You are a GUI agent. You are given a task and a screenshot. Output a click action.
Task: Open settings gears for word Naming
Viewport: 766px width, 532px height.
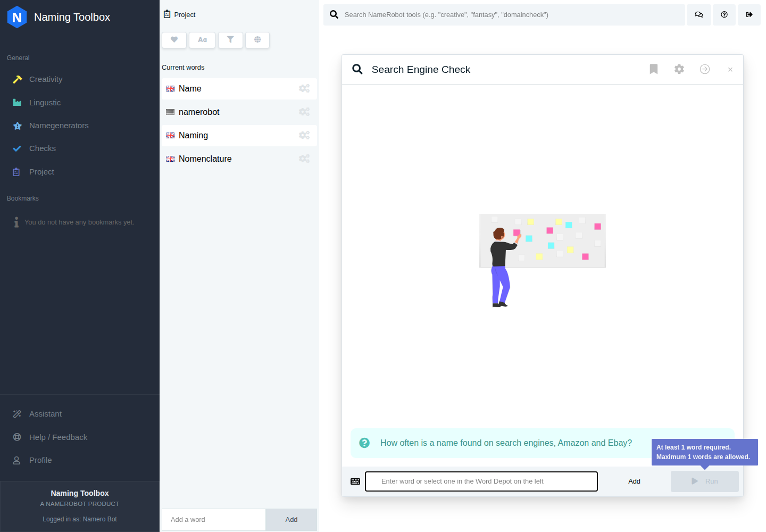tap(304, 135)
